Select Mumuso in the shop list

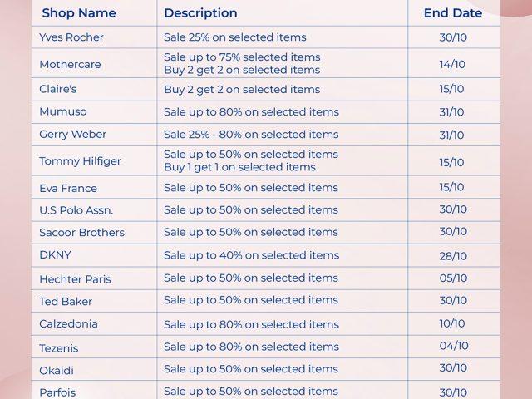click(x=63, y=111)
